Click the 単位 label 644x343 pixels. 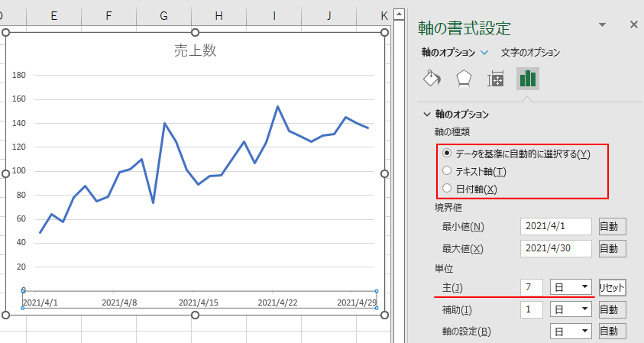(x=444, y=269)
